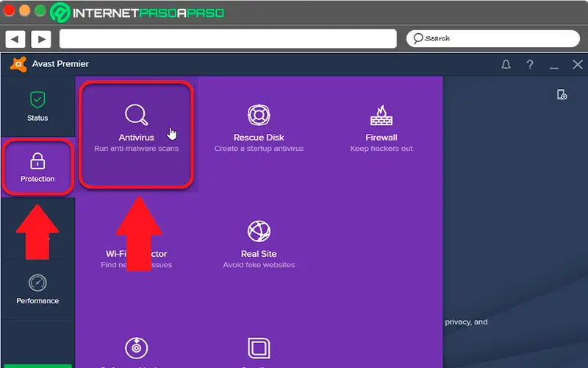Click the green macOS zoom dot
The width and height of the screenshot is (588, 368).
[x=40, y=10]
